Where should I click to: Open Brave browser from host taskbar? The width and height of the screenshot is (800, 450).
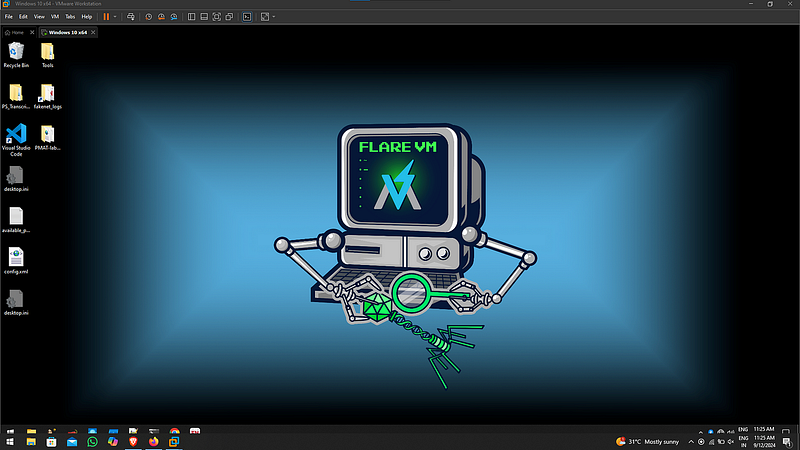133,442
